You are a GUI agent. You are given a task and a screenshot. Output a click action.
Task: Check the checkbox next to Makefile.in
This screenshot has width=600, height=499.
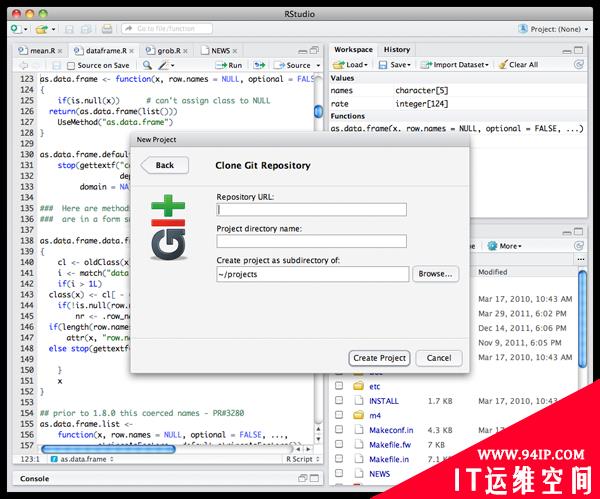(339, 458)
